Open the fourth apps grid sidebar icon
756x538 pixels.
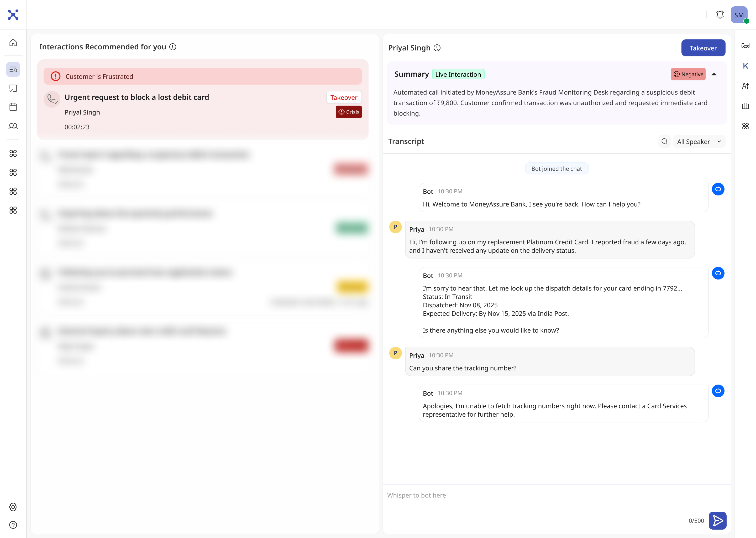tap(13, 210)
